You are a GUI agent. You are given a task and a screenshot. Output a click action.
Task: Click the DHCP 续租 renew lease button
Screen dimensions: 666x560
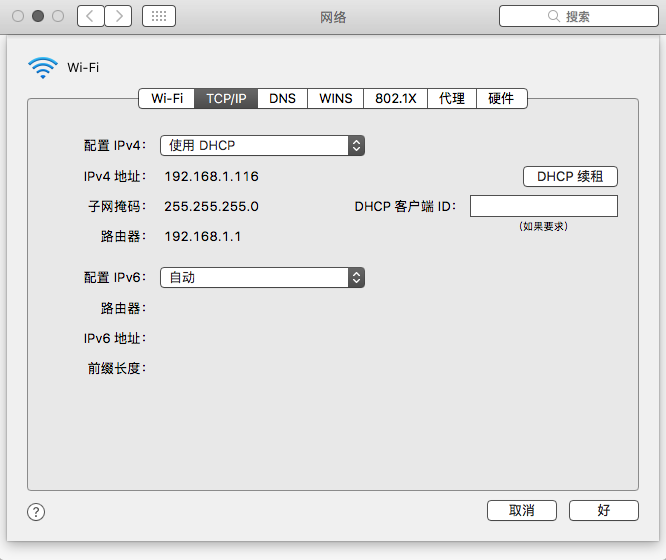(570, 177)
